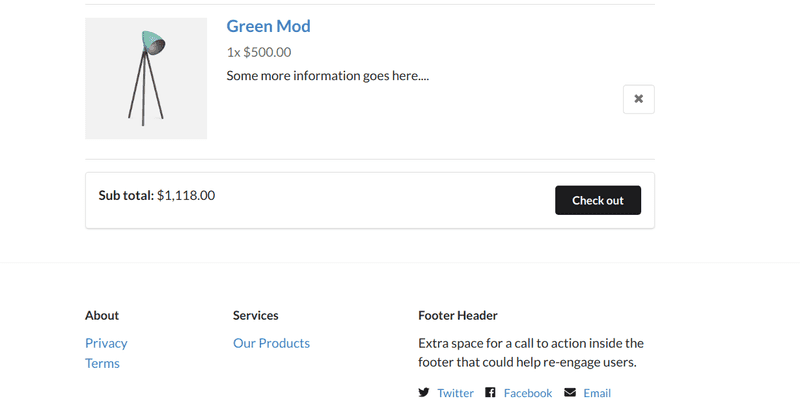The image size is (800, 407).
Task: Click the Footer Header heading
Action: tap(458, 315)
